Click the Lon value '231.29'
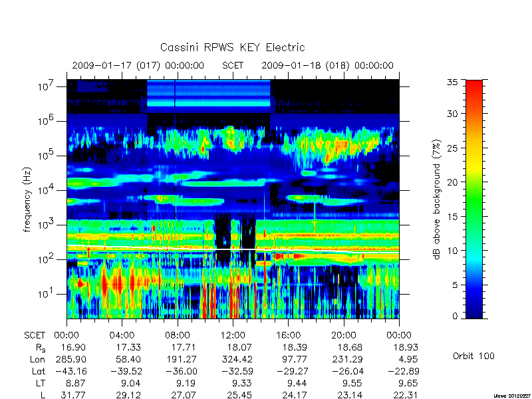532x399 pixels. [x=347, y=359]
